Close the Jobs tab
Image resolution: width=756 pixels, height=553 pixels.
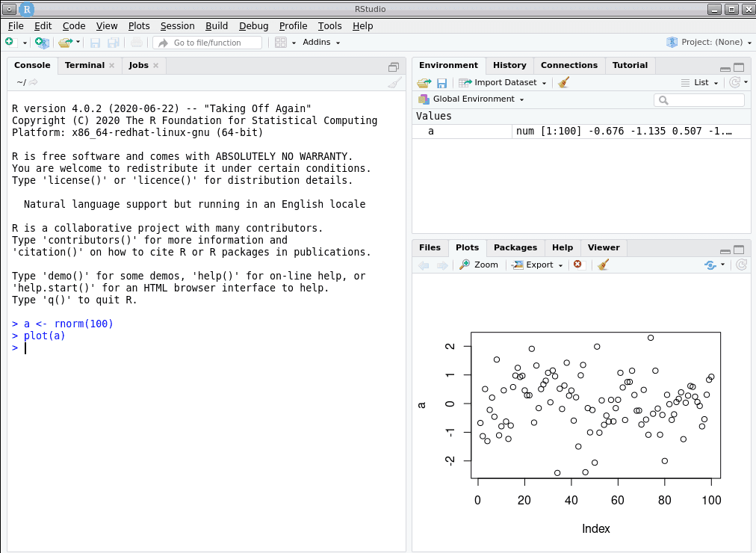pyautogui.click(x=155, y=66)
